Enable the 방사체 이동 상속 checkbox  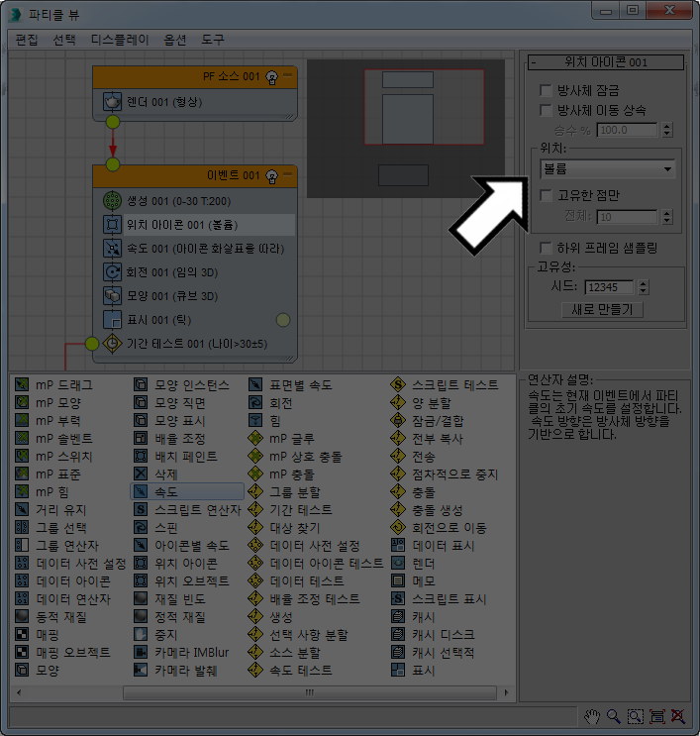(546, 110)
